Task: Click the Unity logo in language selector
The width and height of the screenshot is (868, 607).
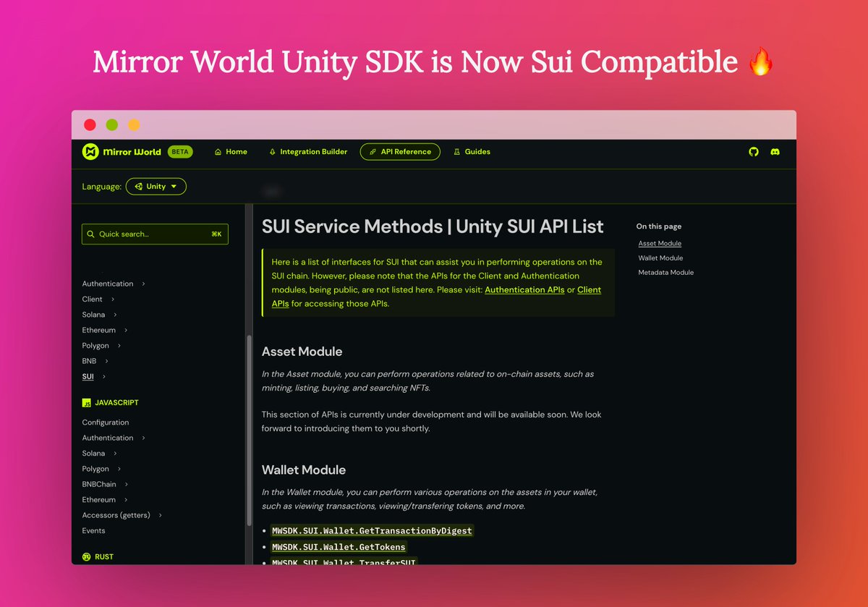Action: (138, 187)
